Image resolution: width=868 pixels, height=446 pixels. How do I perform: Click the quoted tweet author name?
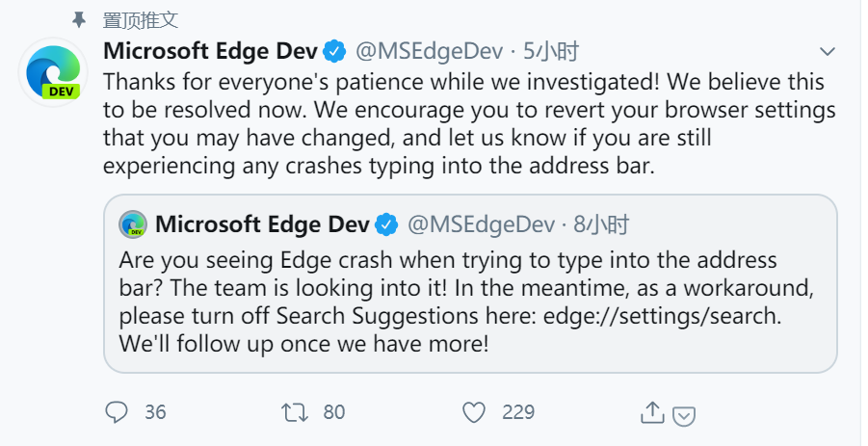pyautogui.click(x=262, y=224)
